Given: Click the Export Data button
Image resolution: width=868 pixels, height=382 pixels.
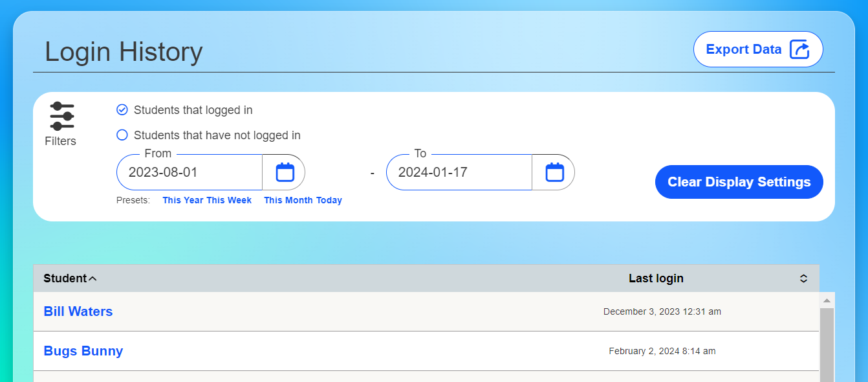Looking at the screenshot, I should point(758,49).
